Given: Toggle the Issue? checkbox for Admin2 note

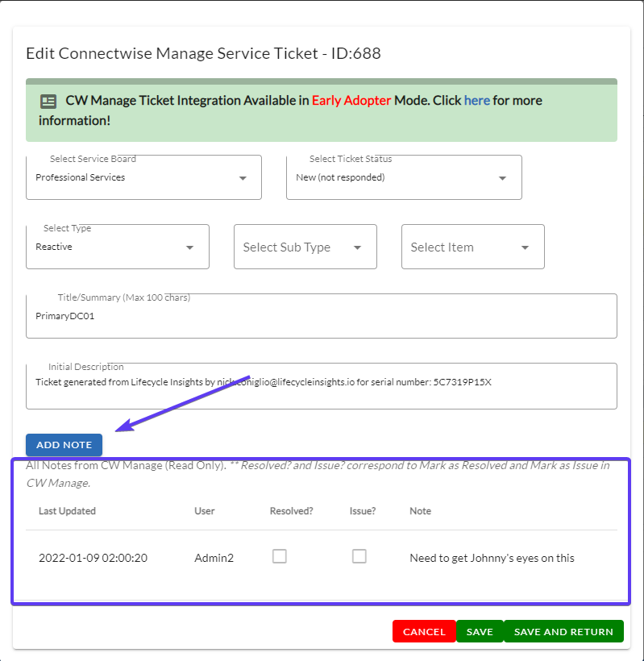Looking at the screenshot, I should pyautogui.click(x=359, y=556).
